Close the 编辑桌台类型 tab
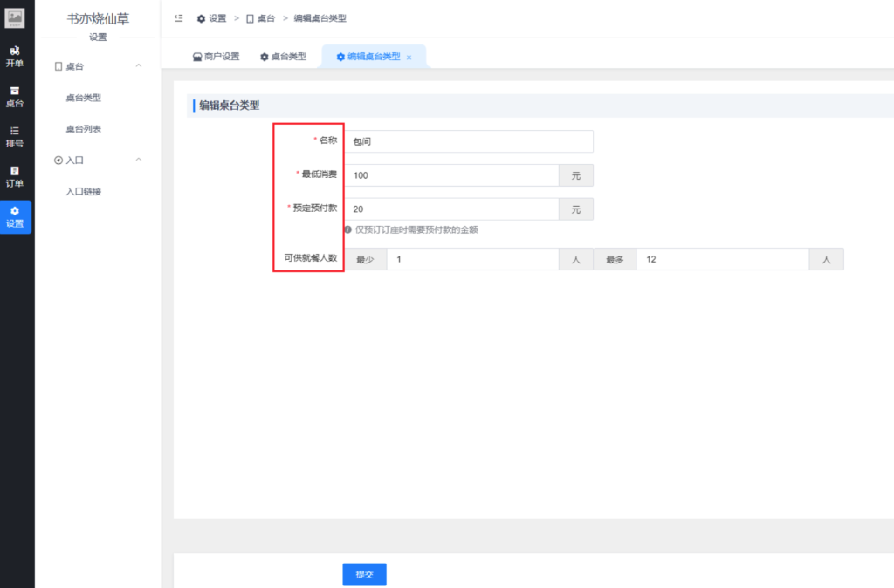 [409, 58]
